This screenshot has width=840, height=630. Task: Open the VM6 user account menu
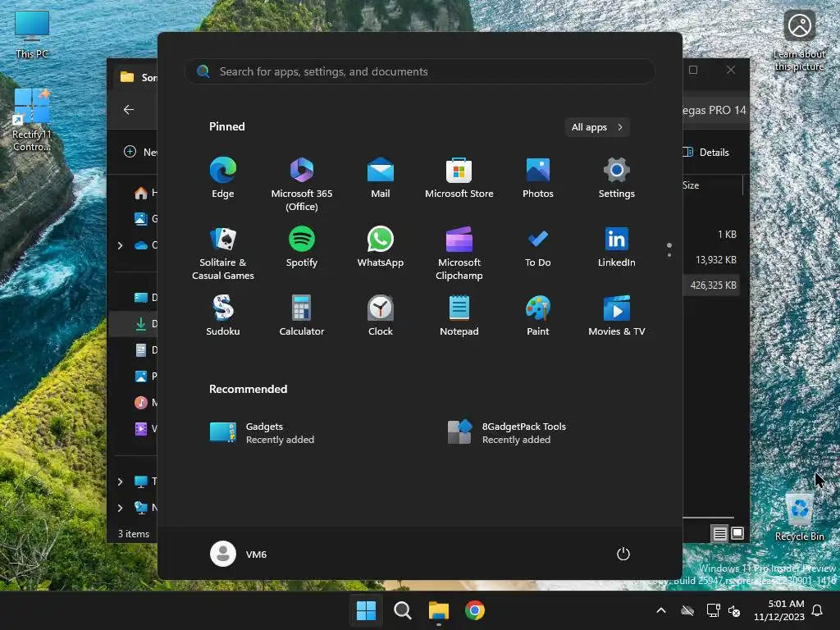click(x=239, y=554)
